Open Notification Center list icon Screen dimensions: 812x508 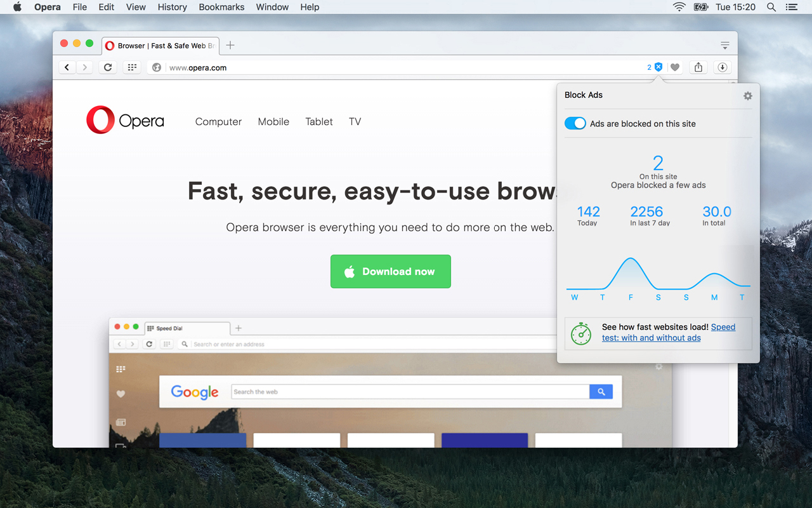(x=791, y=7)
